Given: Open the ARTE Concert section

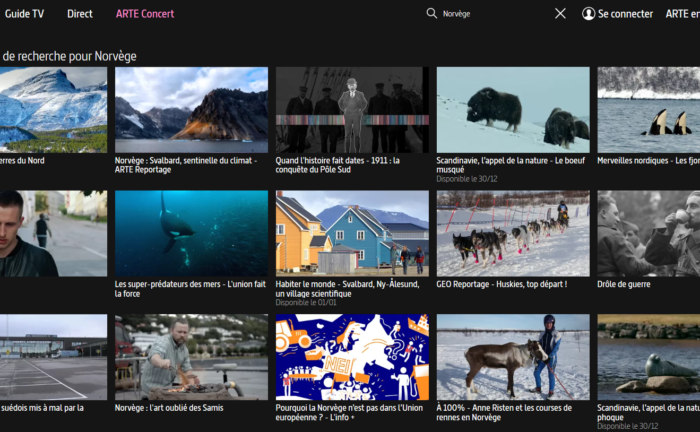Looking at the screenshot, I should pos(144,14).
